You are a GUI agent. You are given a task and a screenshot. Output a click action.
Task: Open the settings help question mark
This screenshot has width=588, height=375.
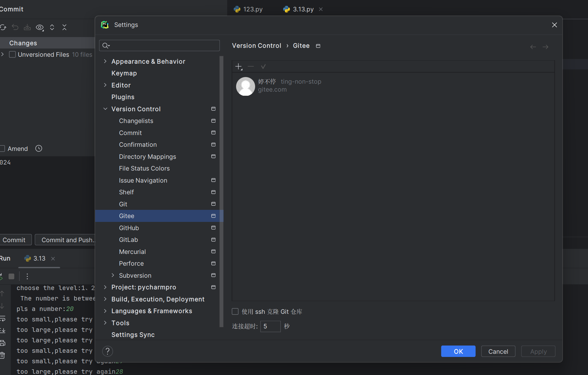tap(108, 351)
